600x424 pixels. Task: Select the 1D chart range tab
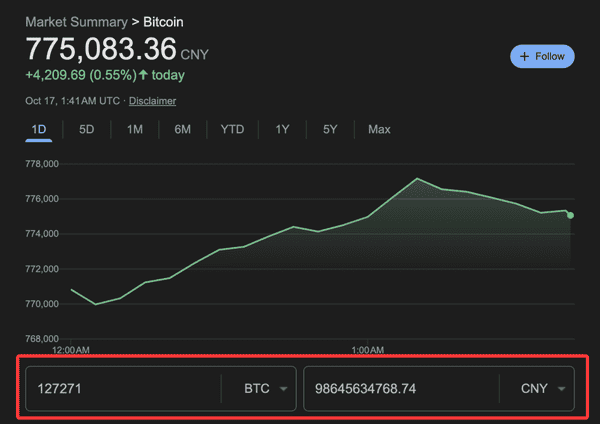coord(39,129)
